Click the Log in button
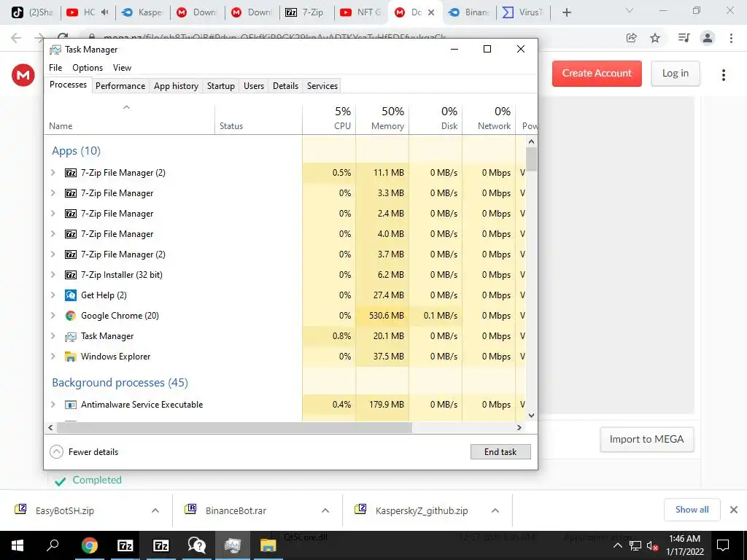747x560 pixels. click(x=675, y=74)
